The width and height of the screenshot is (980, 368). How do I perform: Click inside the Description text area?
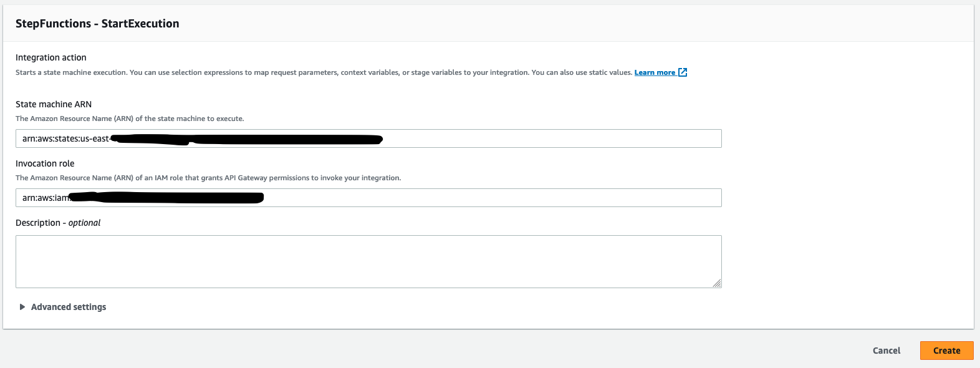click(x=368, y=261)
